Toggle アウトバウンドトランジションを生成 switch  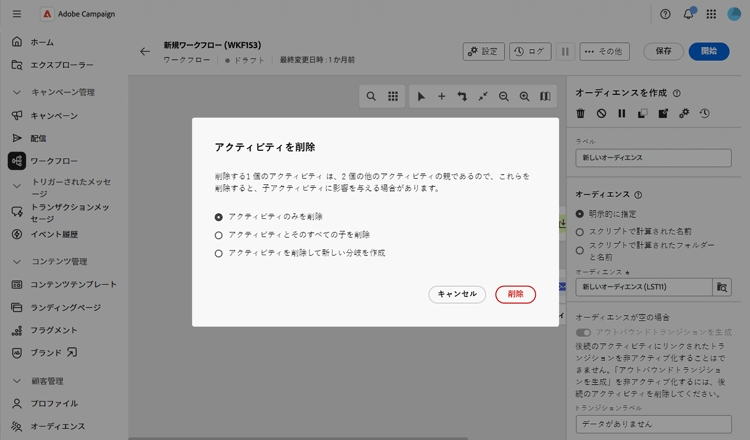[583, 332]
